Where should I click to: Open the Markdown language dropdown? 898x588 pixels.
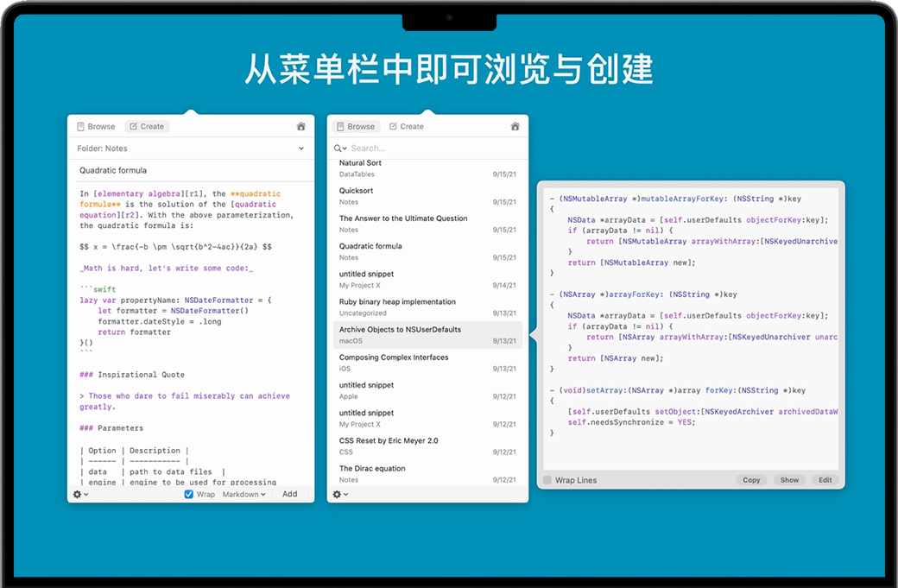(244, 494)
